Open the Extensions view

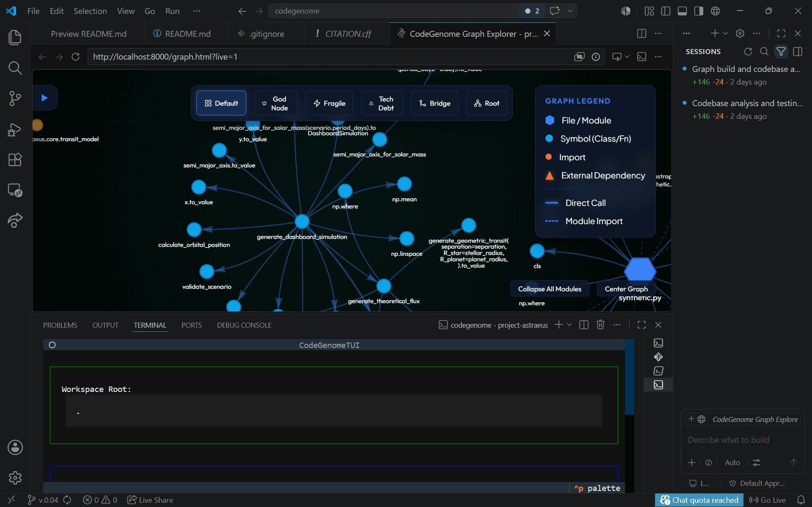pyautogui.click(x=15, y=159)
